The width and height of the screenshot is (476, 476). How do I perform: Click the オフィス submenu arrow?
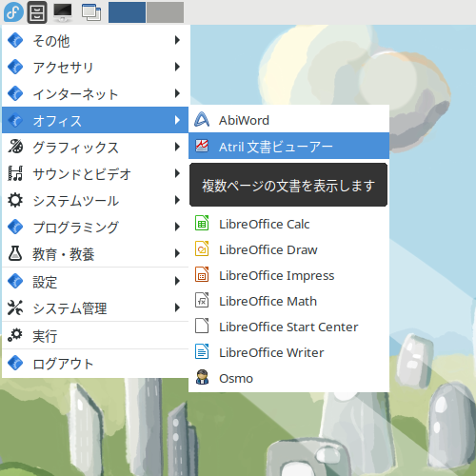[x=177, y=120]
